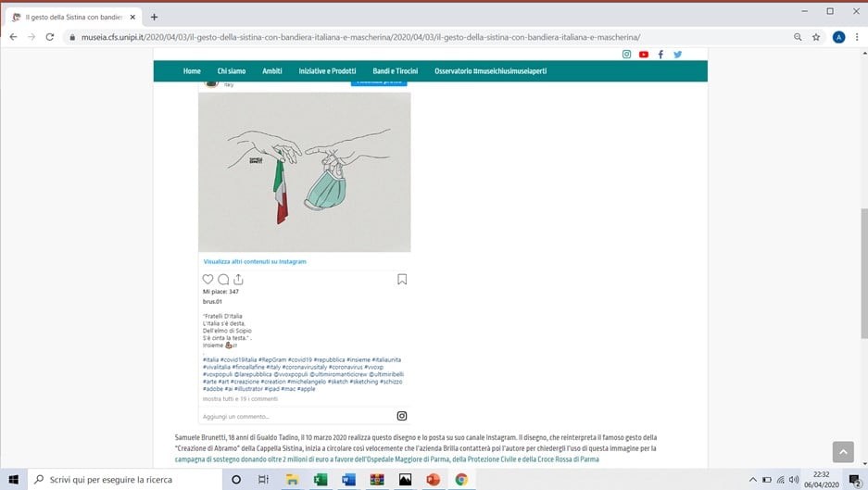Open comment bubble icon on the post
868x490 pixels.
(x=223, y=279)
